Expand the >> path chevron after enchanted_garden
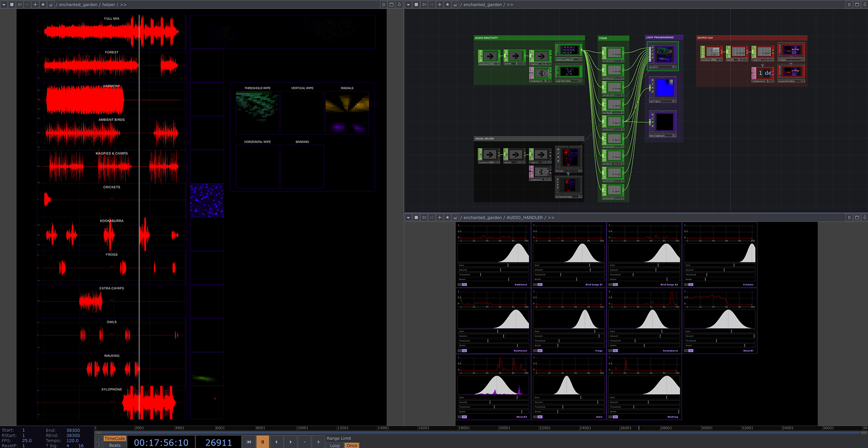The width and height of the screenshot is (868, 448). pyautogui.click(x=509, y=5)
